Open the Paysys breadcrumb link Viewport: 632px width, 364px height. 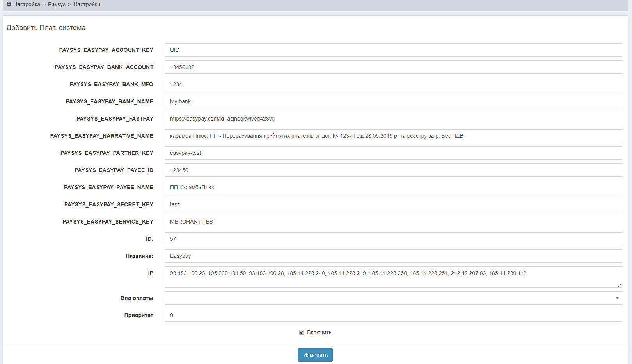pyautogui.click(x=57, y=4)
